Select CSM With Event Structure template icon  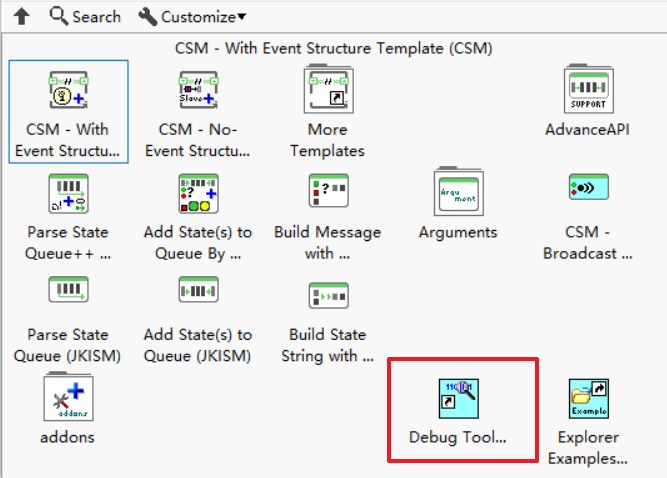coord(68,90)
